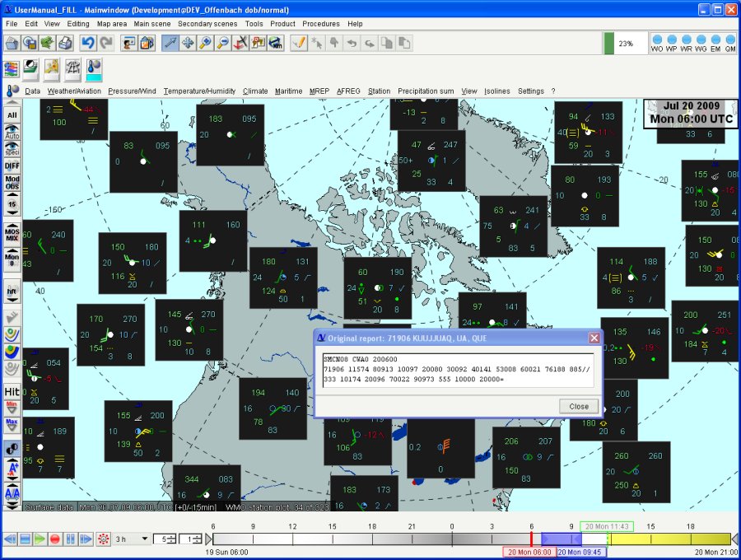Click the step forward animation button
Image resolution: width=741 pixels, height=560 pixels.
(86, 539)
